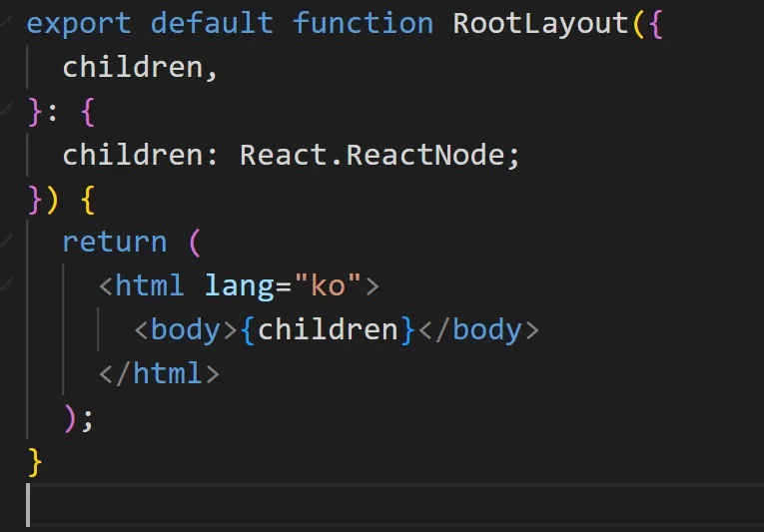Click the "lang" attribute name
Screen dimensions: 764x532
[240, 286]
